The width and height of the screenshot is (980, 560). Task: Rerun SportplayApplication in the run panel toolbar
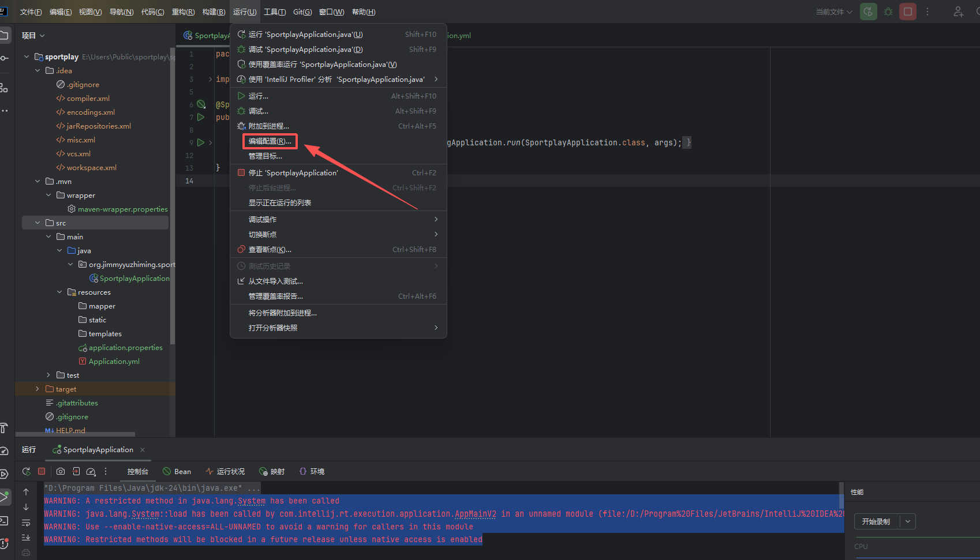26,471
